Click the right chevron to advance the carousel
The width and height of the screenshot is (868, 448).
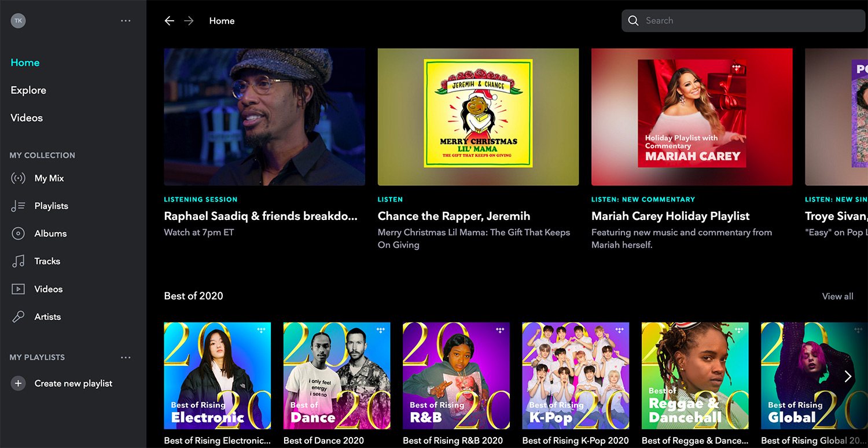point(848,376)
